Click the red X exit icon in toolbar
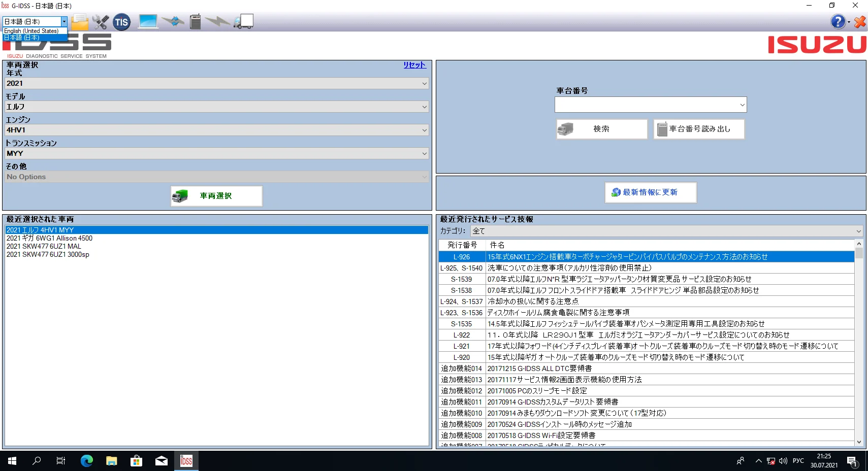Viewport: 868px width, 471px height. click(860, 22)
